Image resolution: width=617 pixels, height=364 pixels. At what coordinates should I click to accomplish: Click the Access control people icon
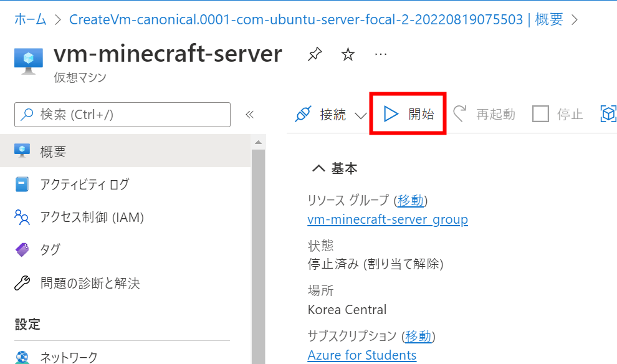tap(22, 218)
